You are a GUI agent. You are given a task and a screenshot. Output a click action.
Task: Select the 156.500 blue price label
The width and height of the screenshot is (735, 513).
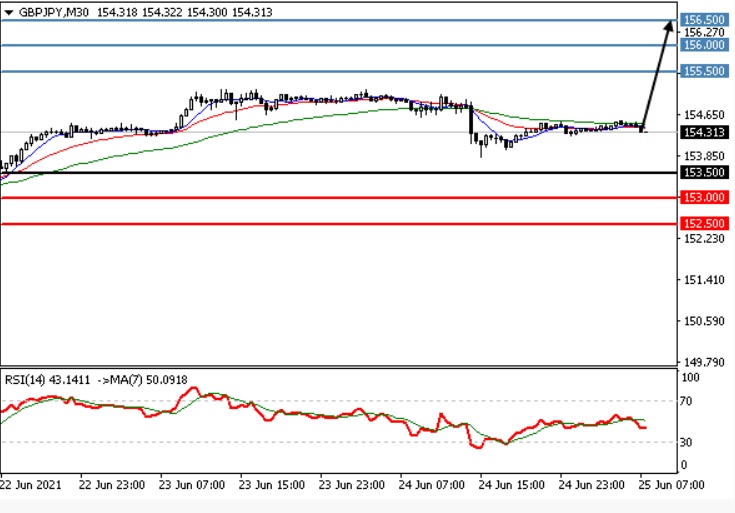pyautogui.click(x=704, y=20)
